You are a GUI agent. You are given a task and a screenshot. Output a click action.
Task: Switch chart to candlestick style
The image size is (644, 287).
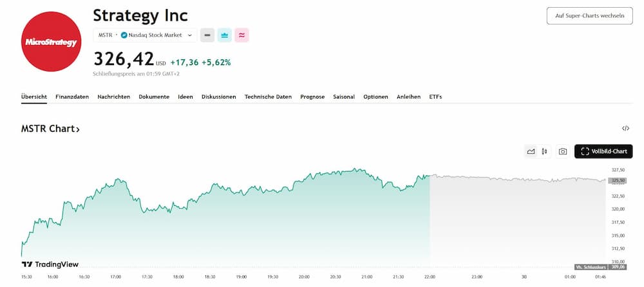click(x=545, y=151)
